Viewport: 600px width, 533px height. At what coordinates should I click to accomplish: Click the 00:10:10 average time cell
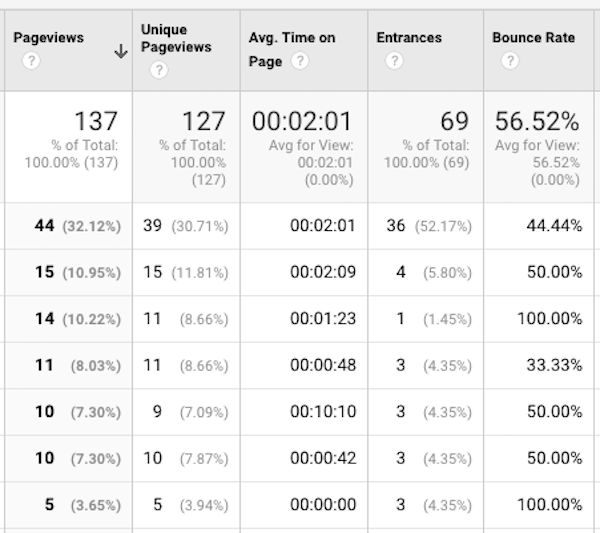(322, 411)
